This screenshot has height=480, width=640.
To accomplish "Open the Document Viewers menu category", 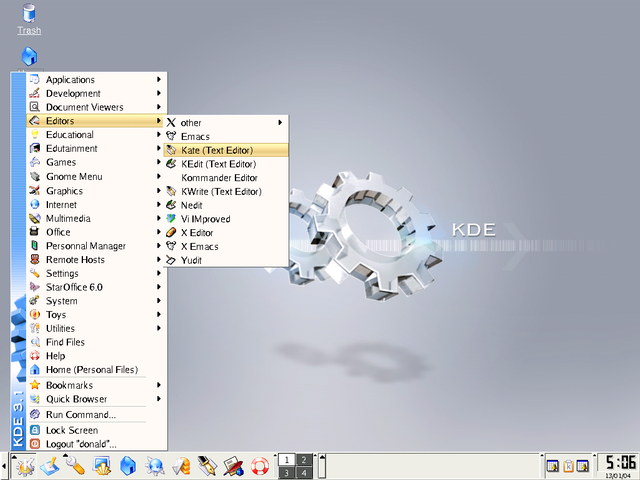I will click(x=96, y=107).
